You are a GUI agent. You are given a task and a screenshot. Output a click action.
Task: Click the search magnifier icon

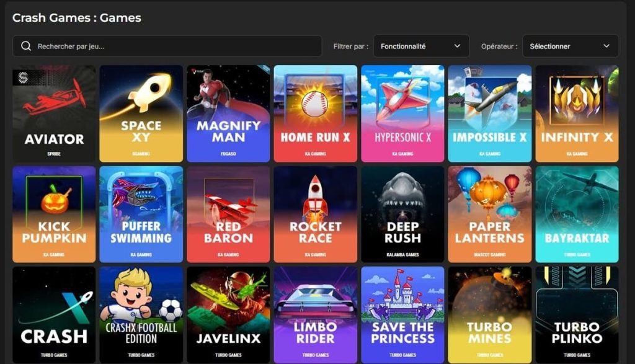click(26, 46)
